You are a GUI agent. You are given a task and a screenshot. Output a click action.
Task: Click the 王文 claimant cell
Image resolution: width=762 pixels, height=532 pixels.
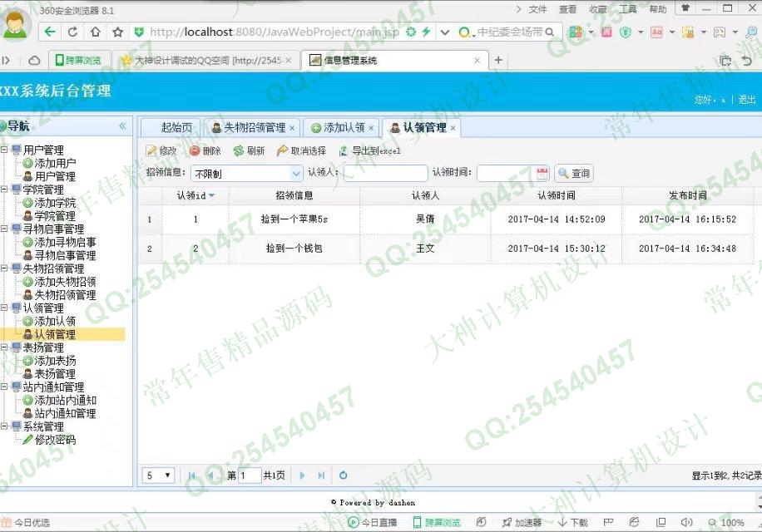coord(425,249)
